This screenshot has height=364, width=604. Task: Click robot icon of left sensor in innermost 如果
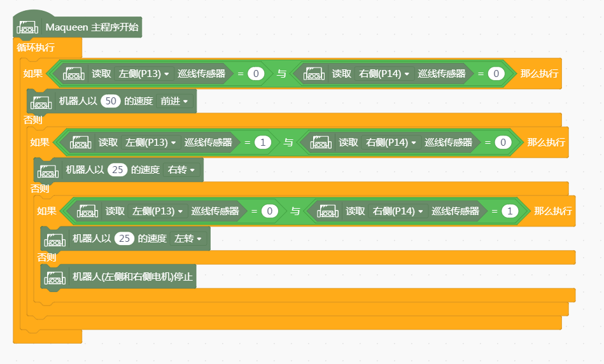87,211
